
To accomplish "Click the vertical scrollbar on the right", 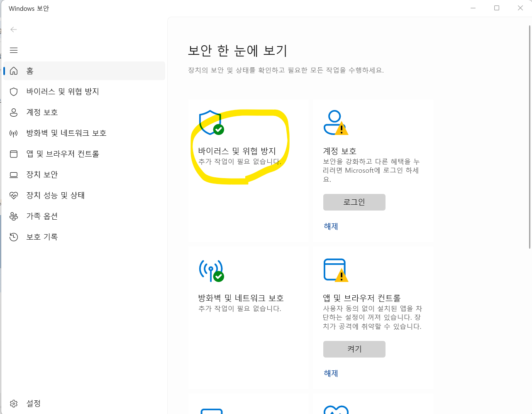I will 530,137.
